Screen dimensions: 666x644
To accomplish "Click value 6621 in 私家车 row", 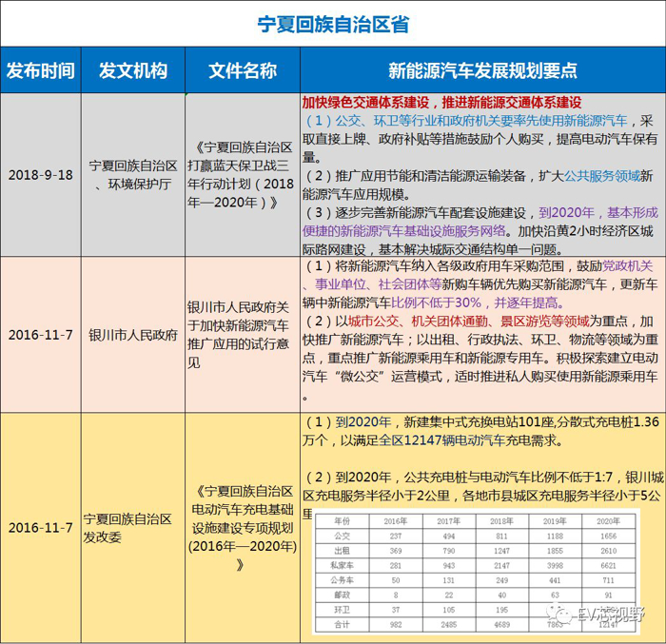I will point(608,565).
